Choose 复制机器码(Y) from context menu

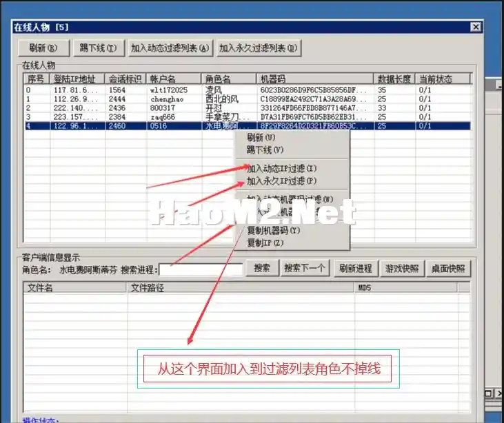[273, 230]
